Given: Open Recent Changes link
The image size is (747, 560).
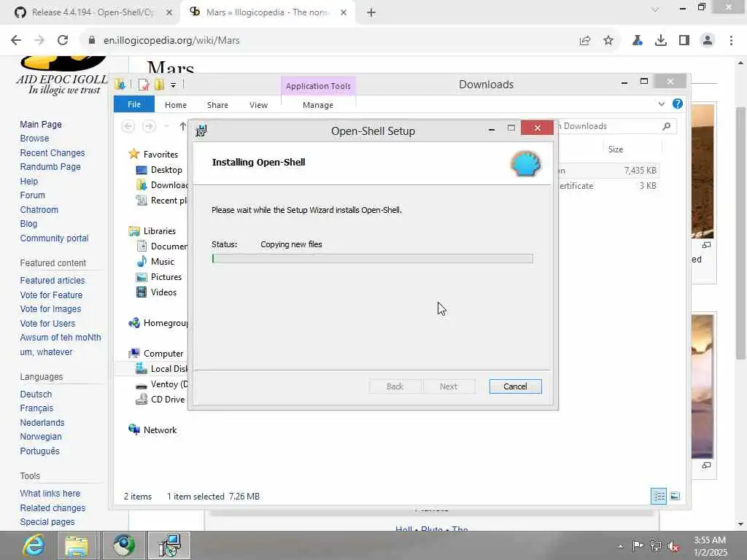Looking at the screenshot, I should point(53,153).
